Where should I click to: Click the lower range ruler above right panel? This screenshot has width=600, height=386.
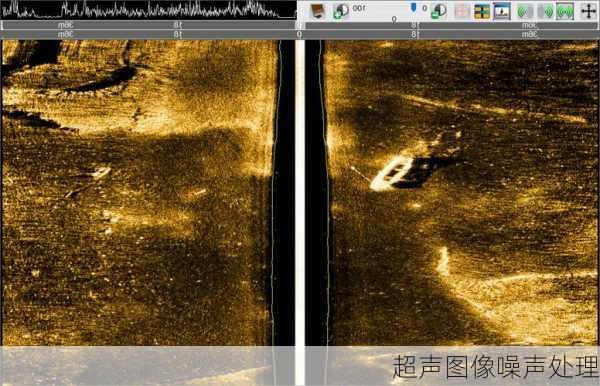[452, 34]
